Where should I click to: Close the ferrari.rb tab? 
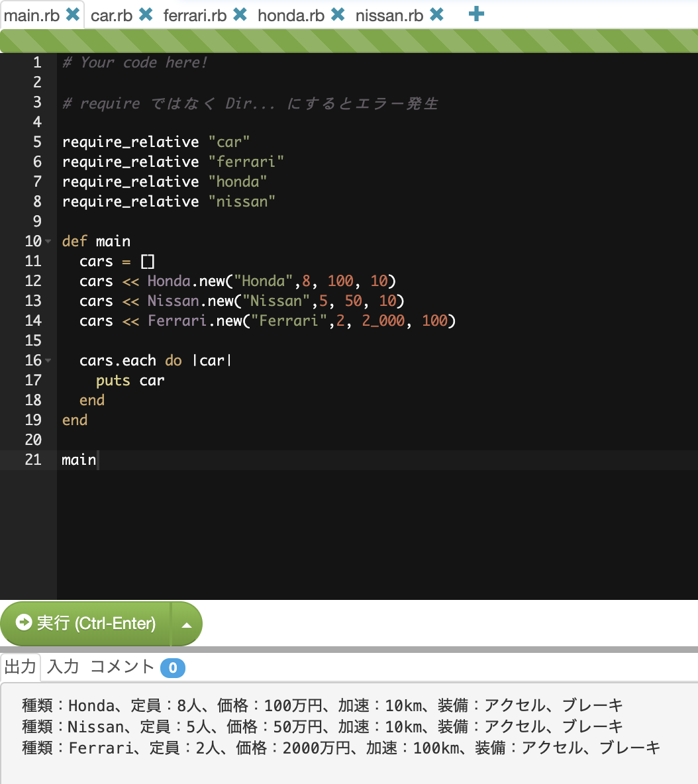click(240, 15)
